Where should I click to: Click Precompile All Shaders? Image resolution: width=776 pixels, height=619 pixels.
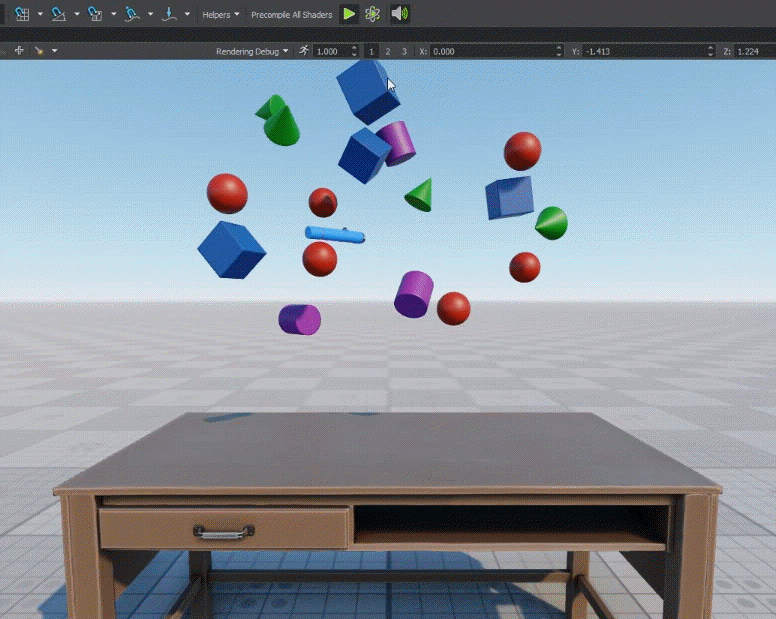click(x=291, y=15)
